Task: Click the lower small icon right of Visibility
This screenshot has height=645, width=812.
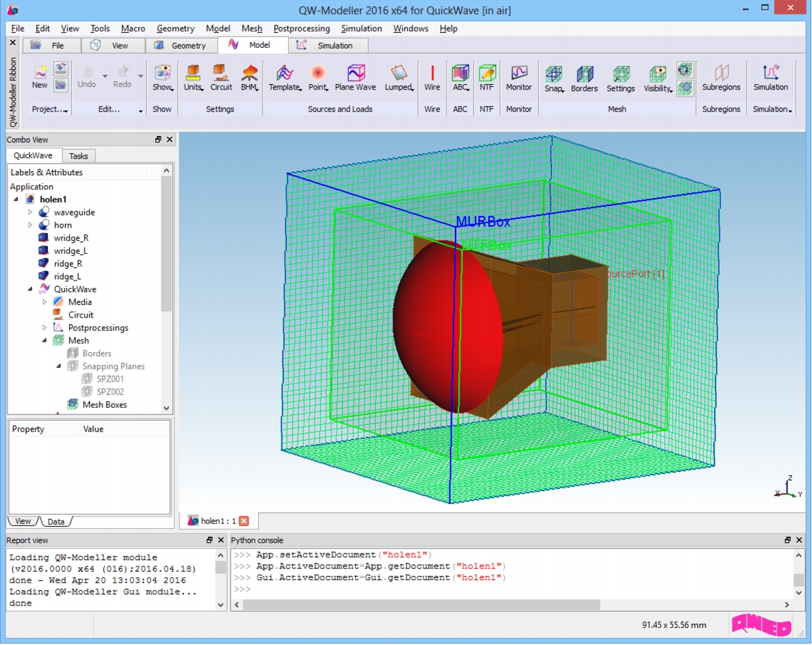Action: [685, 88]
